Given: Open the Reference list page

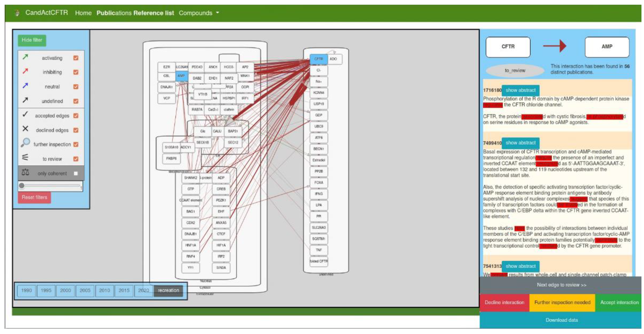Looking at the screenshot, I should tap(153, 13).
